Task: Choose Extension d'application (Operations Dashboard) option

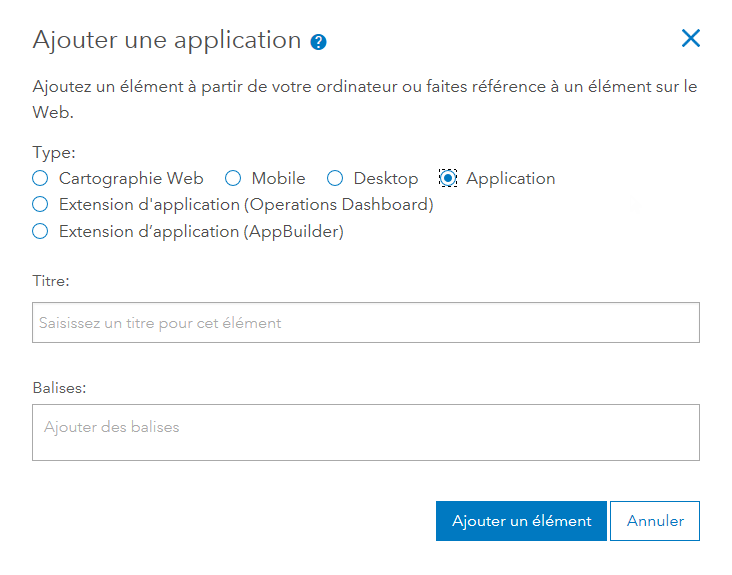Action: tap(40, 204)
